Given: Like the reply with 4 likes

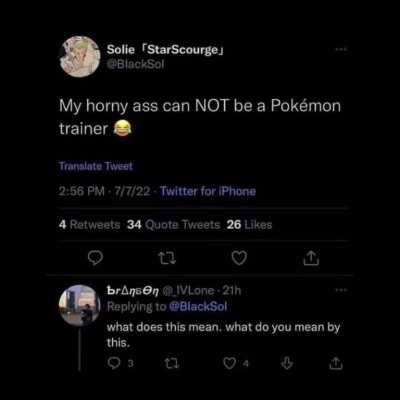Looking at the screenshot, I should point(230,363).
